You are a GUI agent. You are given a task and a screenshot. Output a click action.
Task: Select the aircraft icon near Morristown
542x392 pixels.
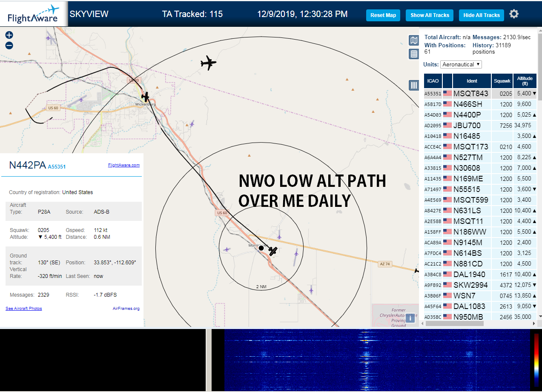273,251
